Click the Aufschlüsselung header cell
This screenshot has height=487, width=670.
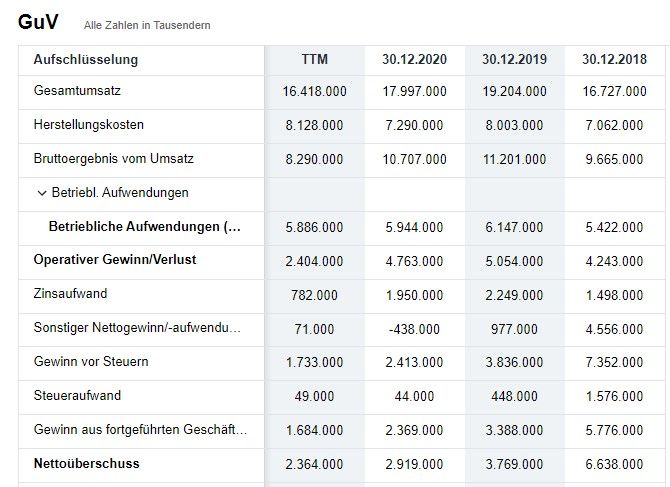(86, 60)
